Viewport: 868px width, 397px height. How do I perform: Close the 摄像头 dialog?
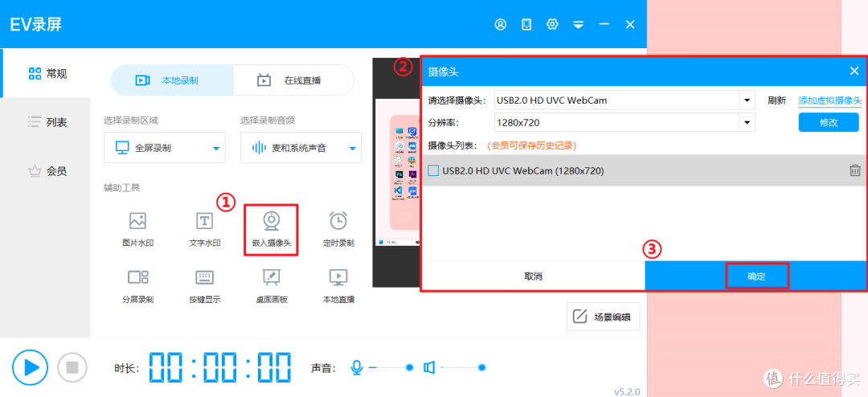tap(854, 71)
